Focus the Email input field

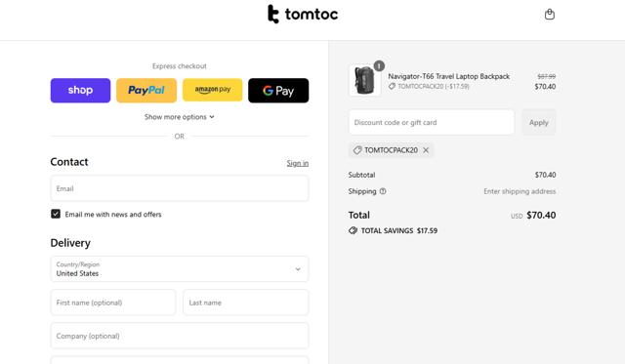(x=180, y=188)
